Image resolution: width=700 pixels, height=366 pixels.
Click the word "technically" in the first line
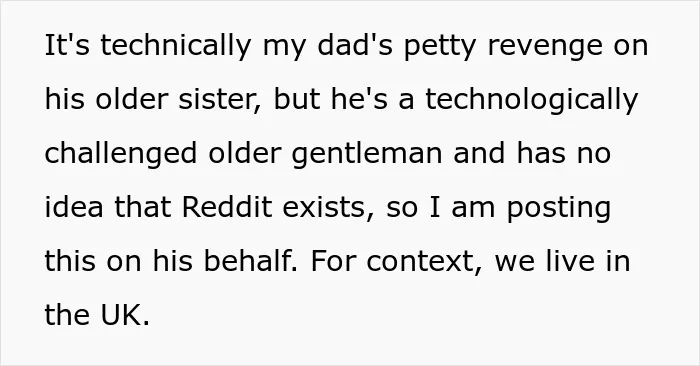[x=175, y=48]
